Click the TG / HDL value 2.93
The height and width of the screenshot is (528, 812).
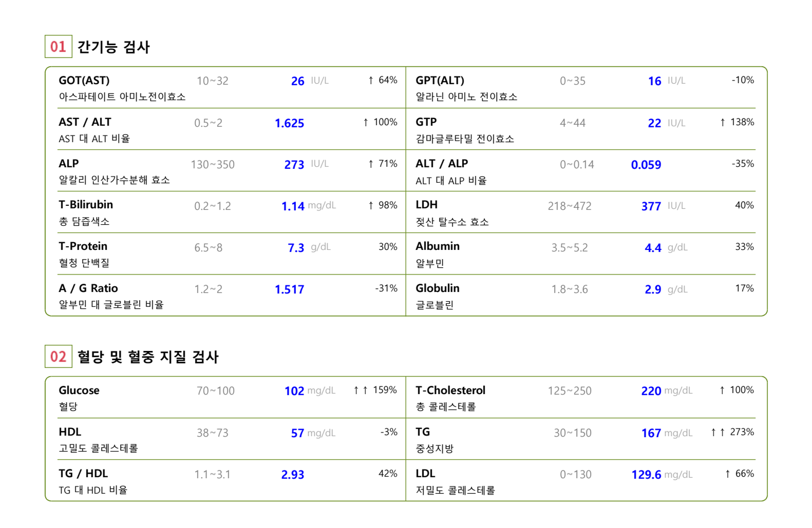pyautogui.click(x=292, y=475)
